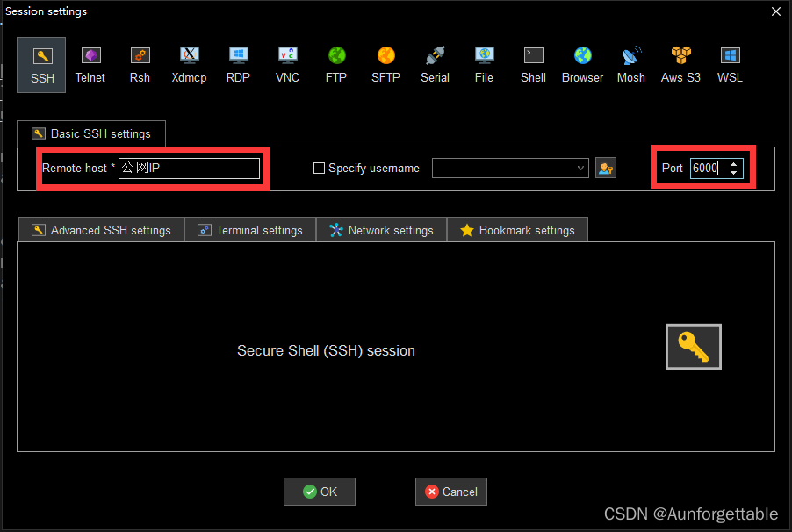This screenshot has height=532, width=792.
Task: Open the RDP session type
Action: point(239,65)
